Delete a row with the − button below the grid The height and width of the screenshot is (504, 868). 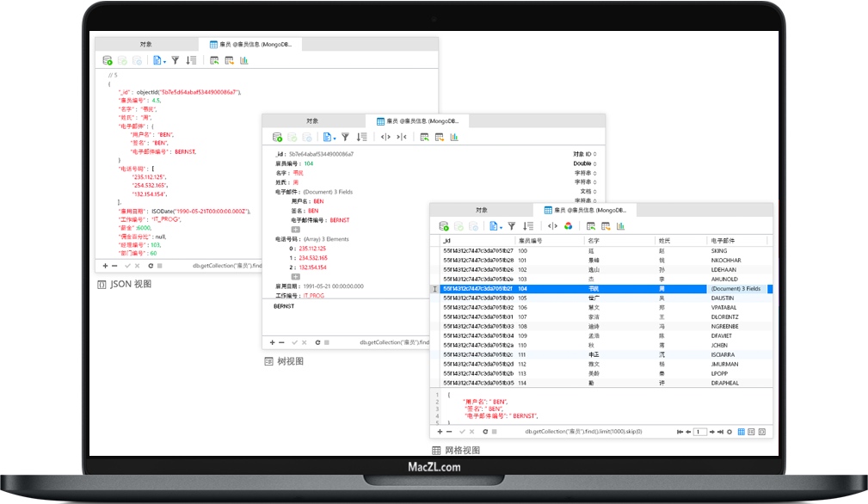click(449, 433)
